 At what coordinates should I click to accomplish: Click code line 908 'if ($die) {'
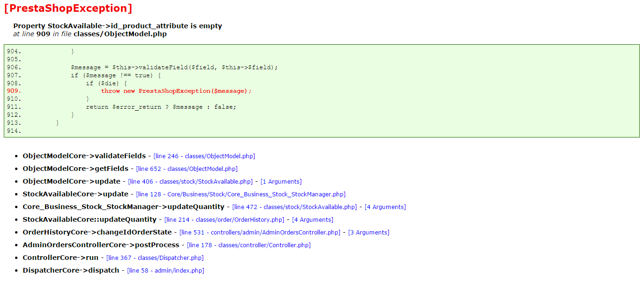click(107, 83)
